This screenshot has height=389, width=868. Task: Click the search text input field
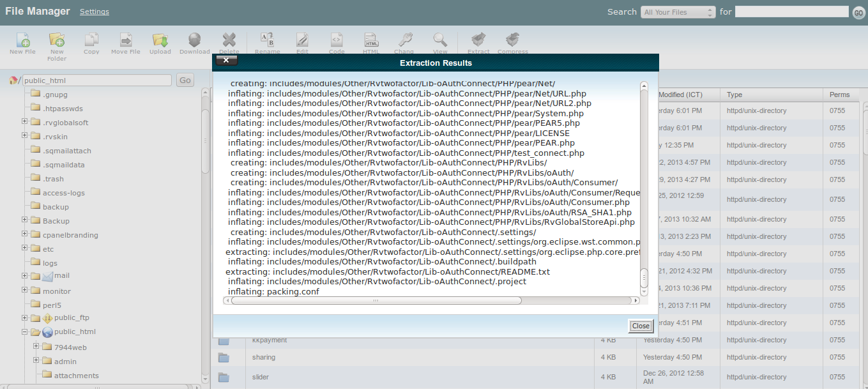click(x=791, y=11)
